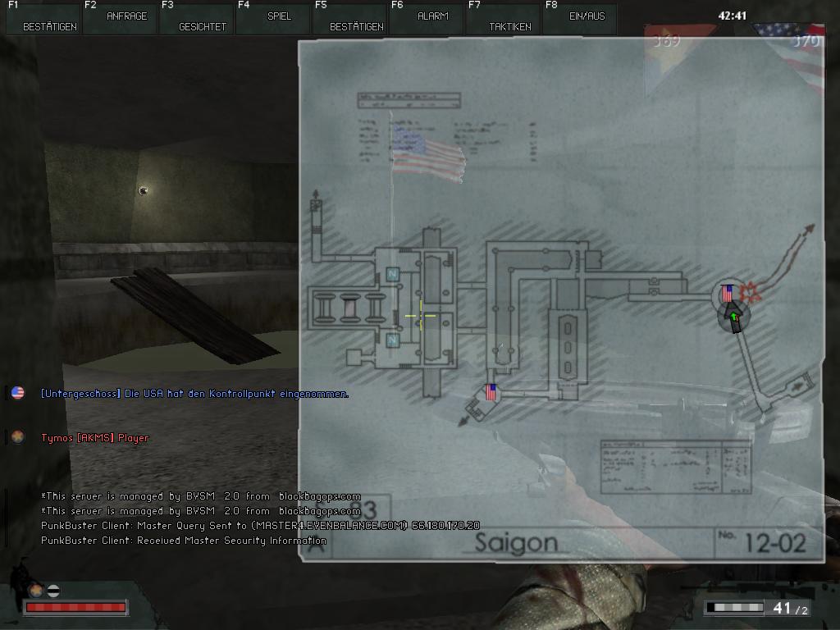The height and width of the screenshot is (630, 840).
Task: Click the map number 12-02
Action: (775, 543)
